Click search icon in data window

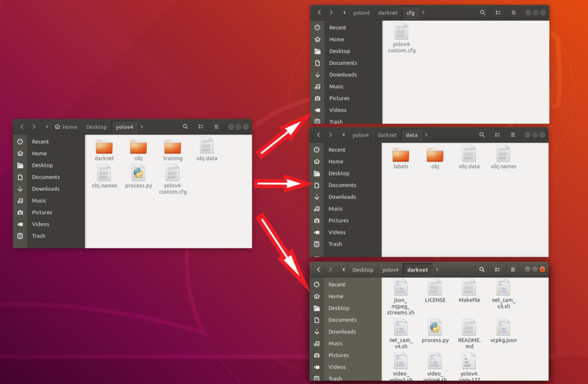coord(482,135)
